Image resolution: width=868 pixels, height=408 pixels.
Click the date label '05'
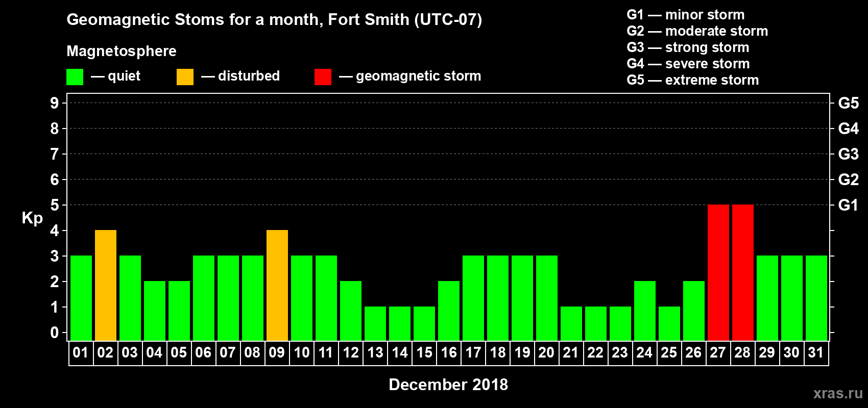click(179, 352)
